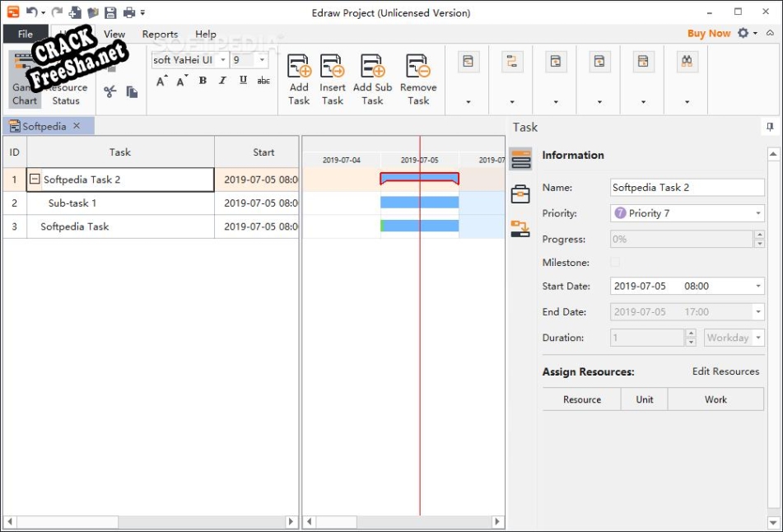783x532 pixels.
Task: Click the Name field containing Softpedia Task 2
Action: (x=686, y=188)
